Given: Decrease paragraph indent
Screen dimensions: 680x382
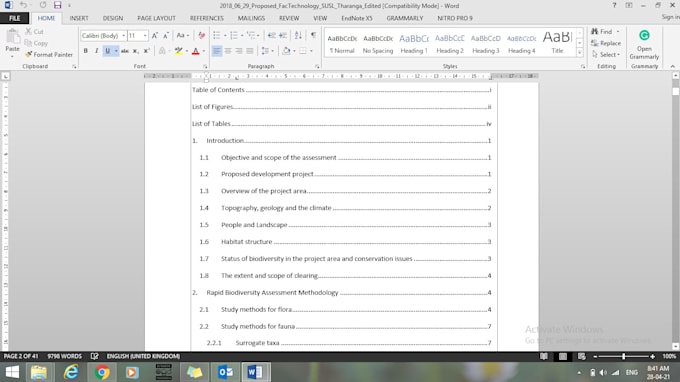Looking at the screenshot, I should 271,35.
